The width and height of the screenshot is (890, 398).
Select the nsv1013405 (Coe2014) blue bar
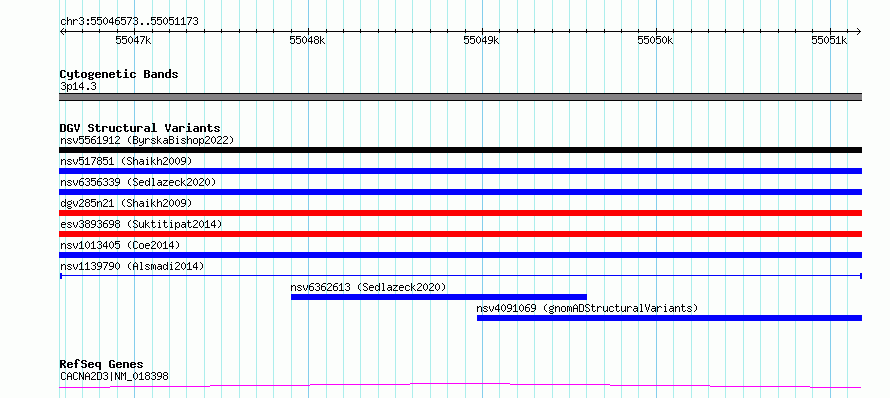point(460,255)
